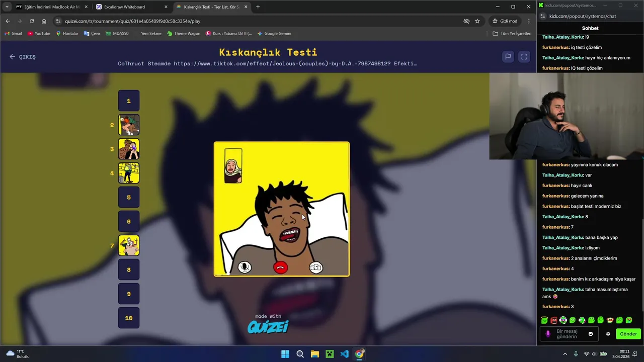Open a new browser tab
The height and width of the screenshot is (362, 644).
tap(258, 7)
